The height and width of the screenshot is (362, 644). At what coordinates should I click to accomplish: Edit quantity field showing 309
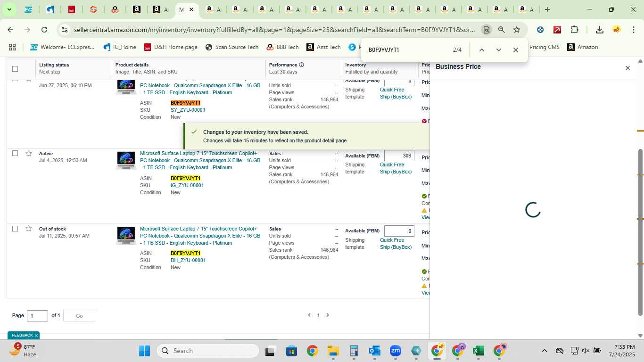[x=399, y=156]
